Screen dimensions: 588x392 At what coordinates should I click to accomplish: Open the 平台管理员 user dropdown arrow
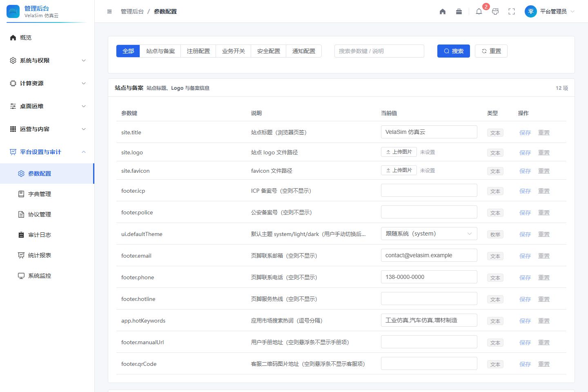tap(572, 11)
